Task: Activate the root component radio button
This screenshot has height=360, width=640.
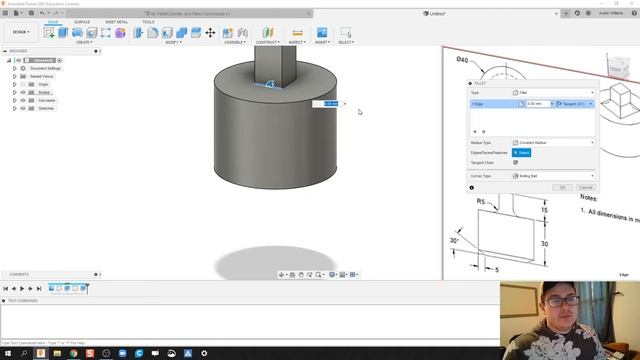Action: pos(60,60)
